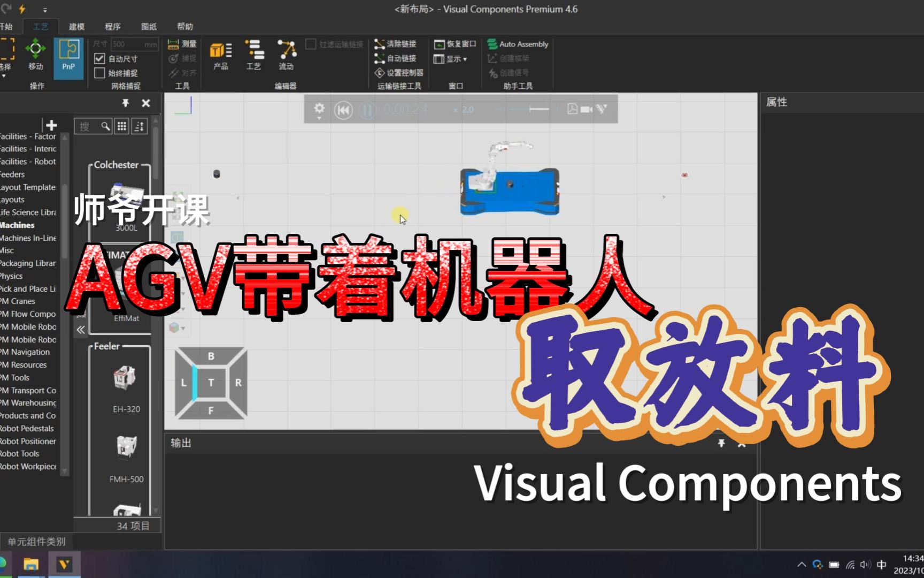Select PM Resources category
The width and height of the screenshot is (924, 578).
pos(24,365)
